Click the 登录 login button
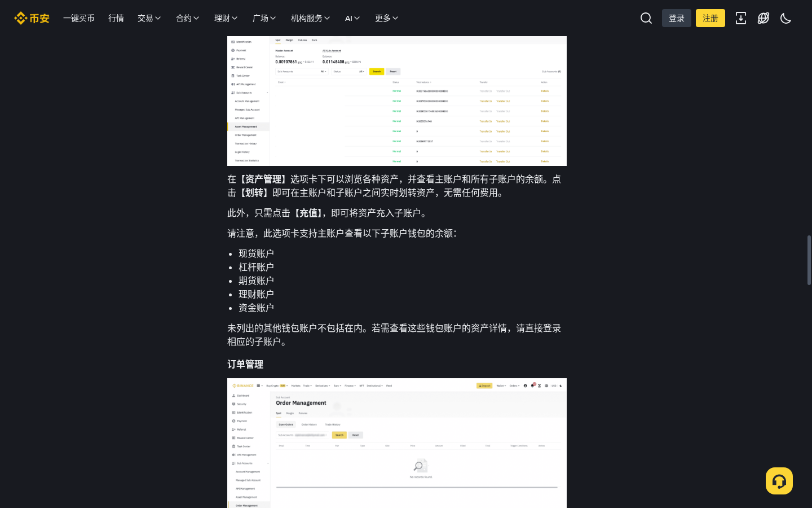The width and height of the screenshot is (812, 508). pyautogui.click(x=677, y=18)
